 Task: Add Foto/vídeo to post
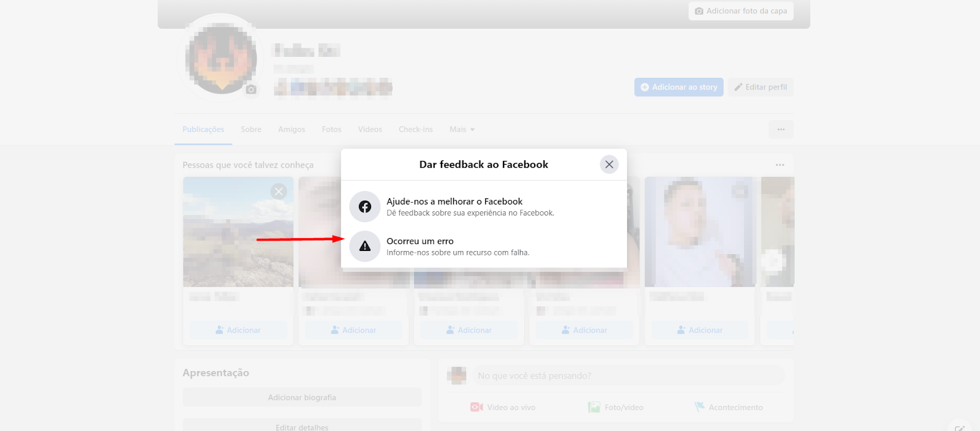616,407
